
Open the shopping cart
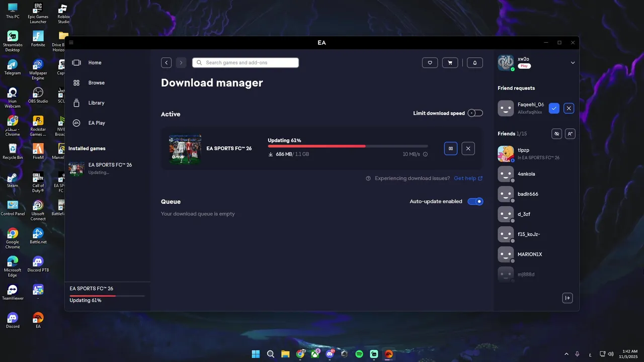(450, 63)
